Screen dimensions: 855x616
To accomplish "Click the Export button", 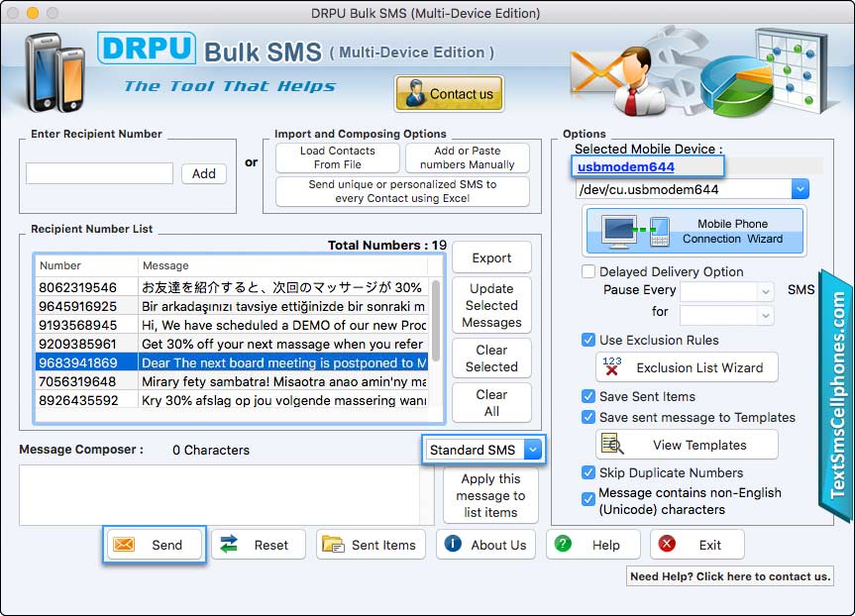I will coord(491,257).
